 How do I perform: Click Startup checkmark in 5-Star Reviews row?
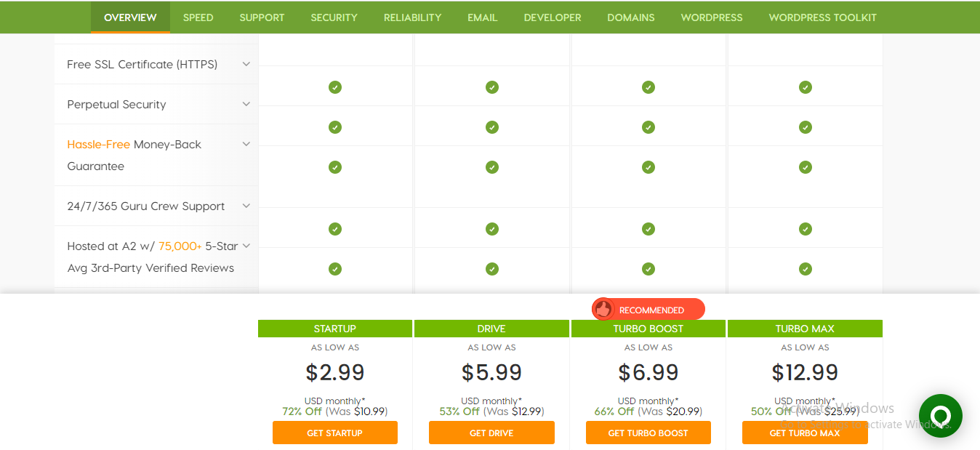334,269
